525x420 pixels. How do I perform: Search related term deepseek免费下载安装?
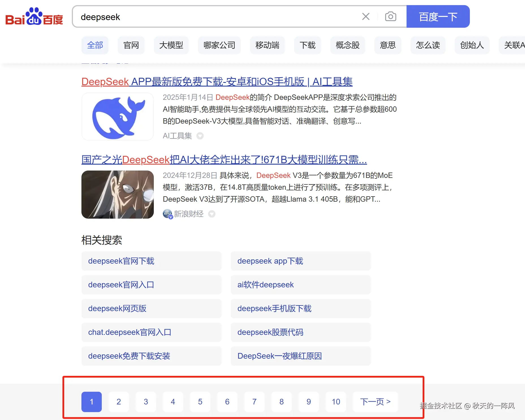152,356
